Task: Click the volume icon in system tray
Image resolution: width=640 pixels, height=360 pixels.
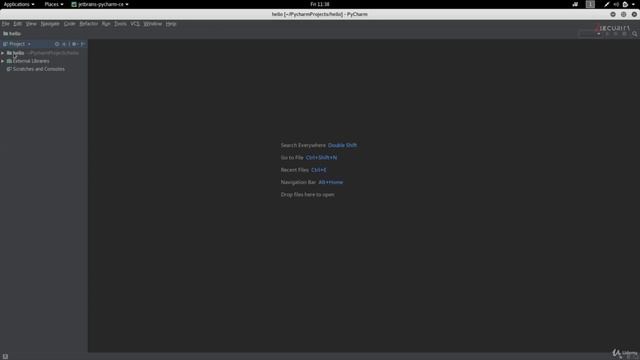Action: [616, 4]
